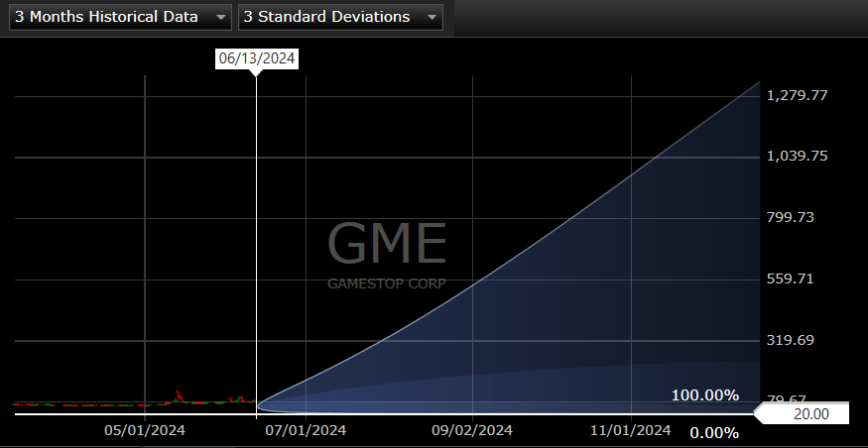Click the 11/01/2024 date axis label
The width and height of the screenshot is (868, 448).
coord(631,430)
